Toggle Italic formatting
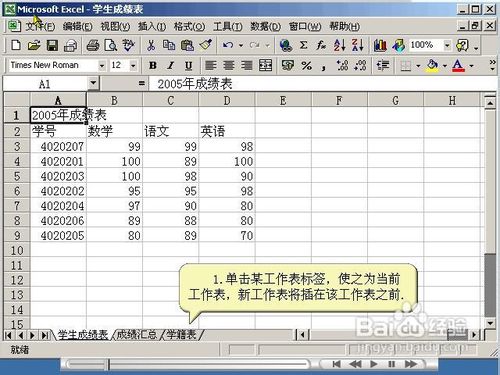Image resolution: width=500 pixels, height=375 pixels. point(171,65)
